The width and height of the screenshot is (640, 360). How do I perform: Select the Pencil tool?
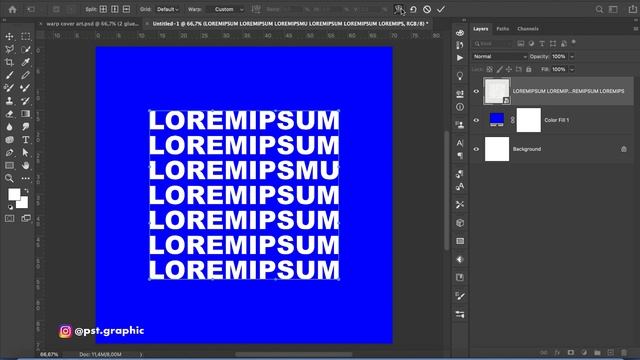25,75
